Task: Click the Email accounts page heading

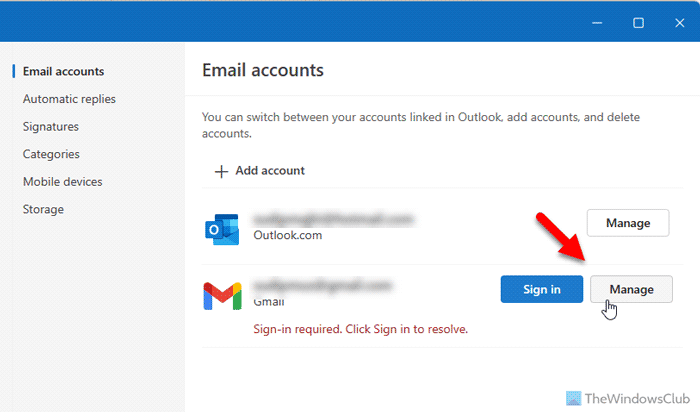Action: 262,71
